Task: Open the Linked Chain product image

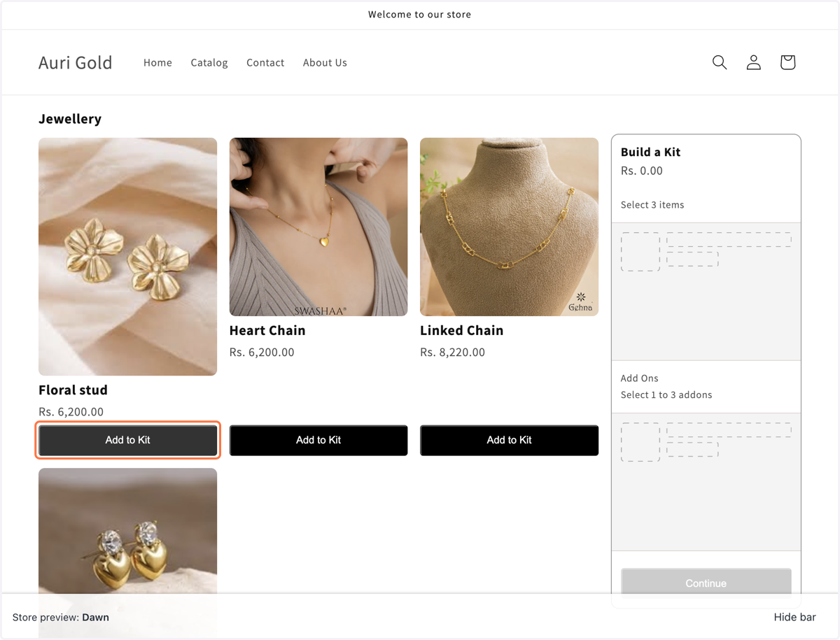Action: click(x=509, y=227)
